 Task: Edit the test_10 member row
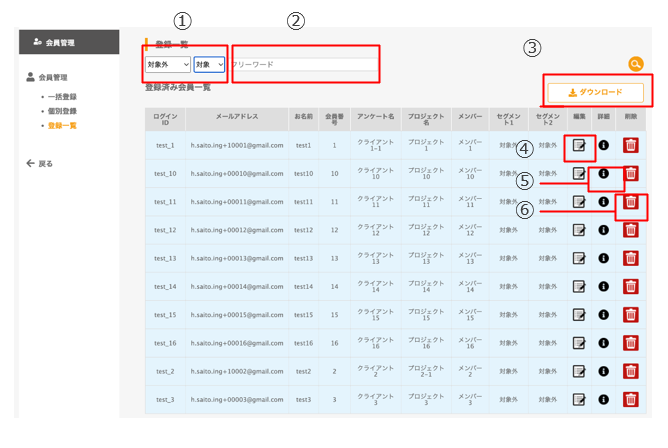pyautogui.click(x=579, y=173)
